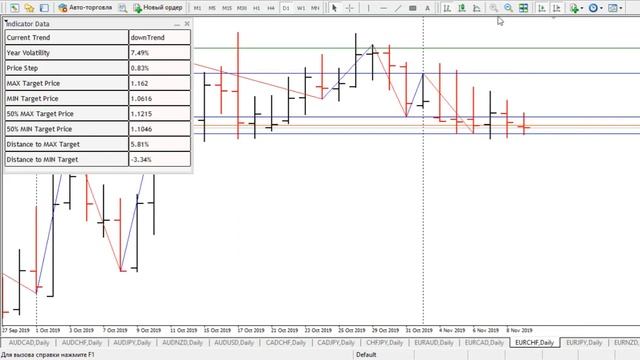Select the arrow cursor tool

click(335, 8)
